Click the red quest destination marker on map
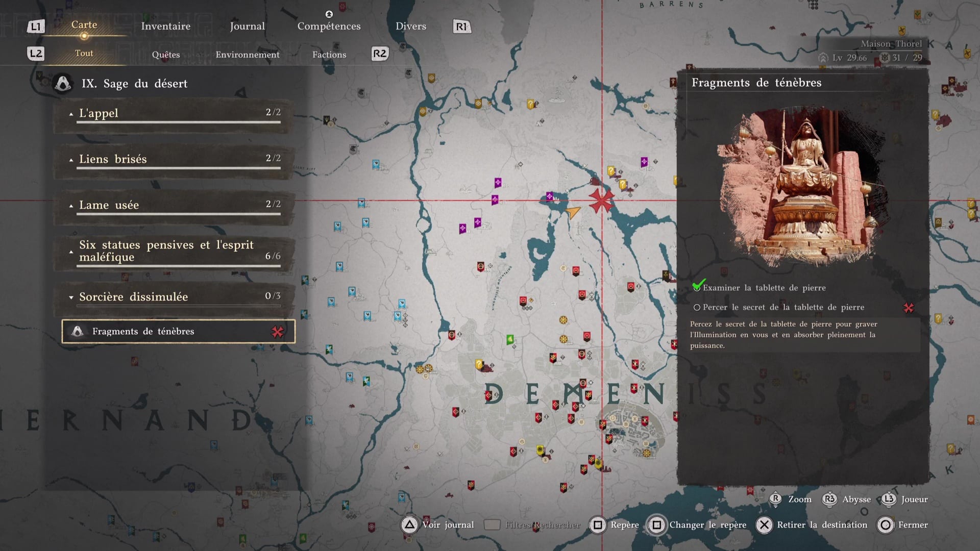Screen dimensions: 980x551 (601, 200)
